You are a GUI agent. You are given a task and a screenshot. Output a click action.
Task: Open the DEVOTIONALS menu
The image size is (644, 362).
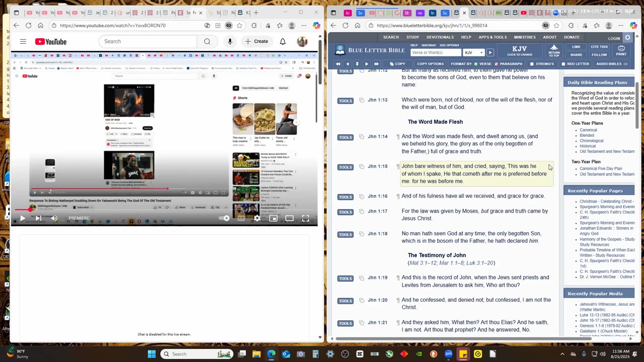[440, 37]
